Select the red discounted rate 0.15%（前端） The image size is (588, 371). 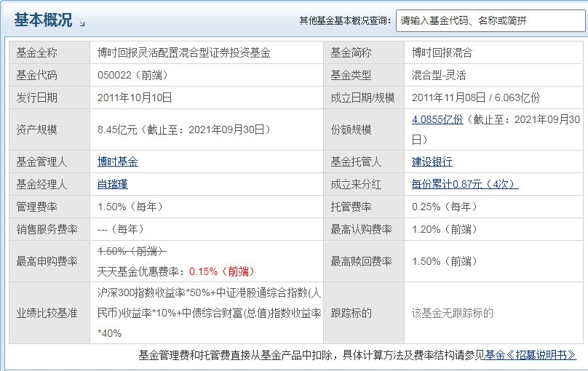(222, 271)
